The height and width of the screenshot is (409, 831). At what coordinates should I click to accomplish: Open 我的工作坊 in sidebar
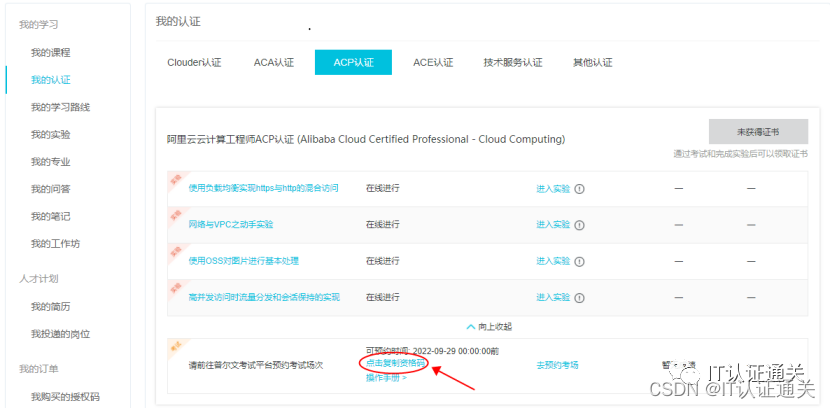[56, 244]
